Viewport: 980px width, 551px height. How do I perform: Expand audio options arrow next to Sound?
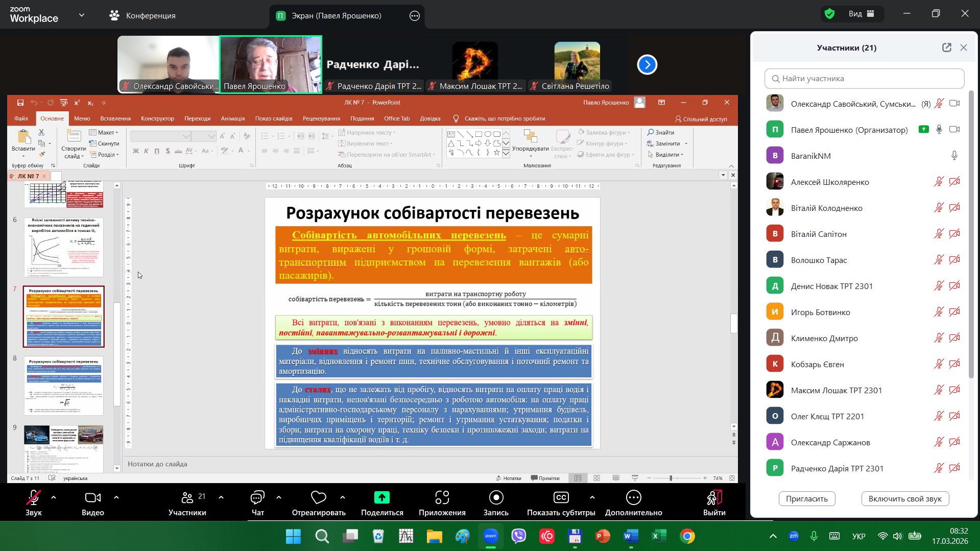tap(54, 497)
